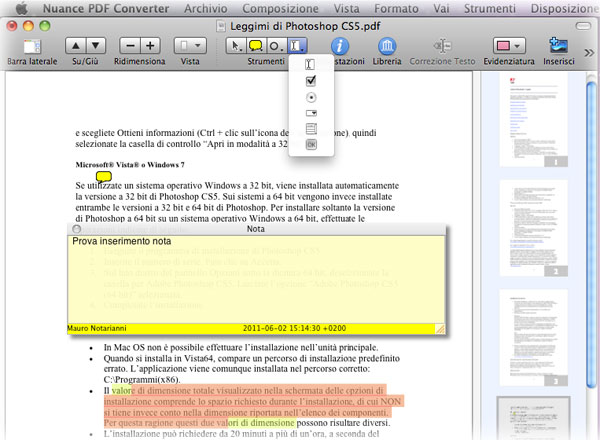Toggle the Barra laterale sidebar icon
The height and width of the screenshot is (440, 600).
click(x=31, y=46)
